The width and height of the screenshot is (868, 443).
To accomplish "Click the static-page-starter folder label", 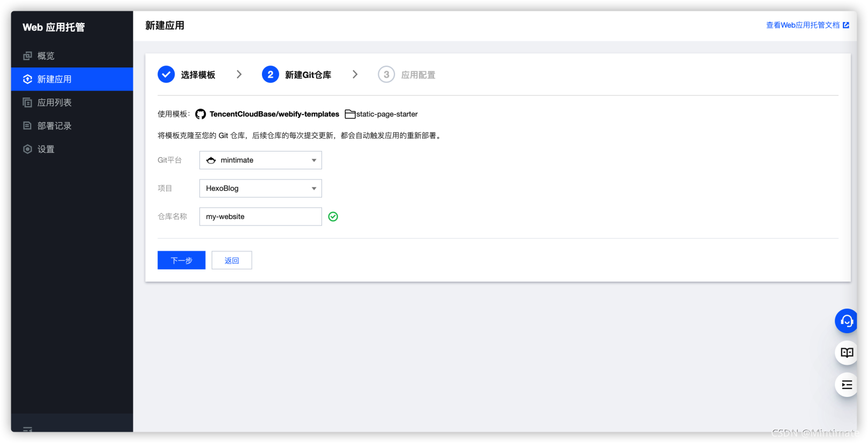I will click(x=387, y=114).
